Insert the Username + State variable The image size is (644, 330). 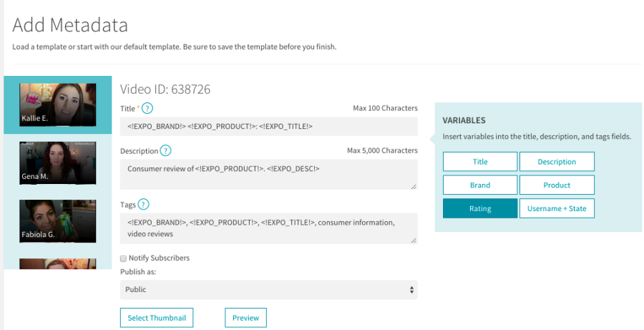557,208
